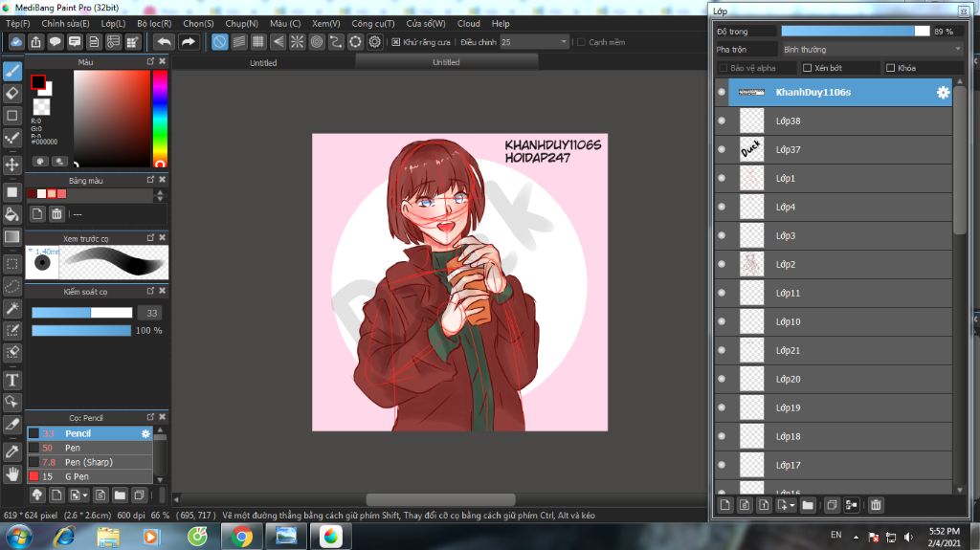Select the Pen (Sharp) brush
This screenshot has width=980, height=550.
coord(89,462)
